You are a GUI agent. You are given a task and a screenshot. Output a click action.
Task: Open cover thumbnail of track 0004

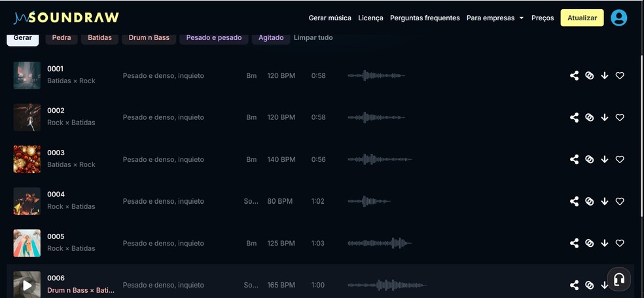(27, 202)
